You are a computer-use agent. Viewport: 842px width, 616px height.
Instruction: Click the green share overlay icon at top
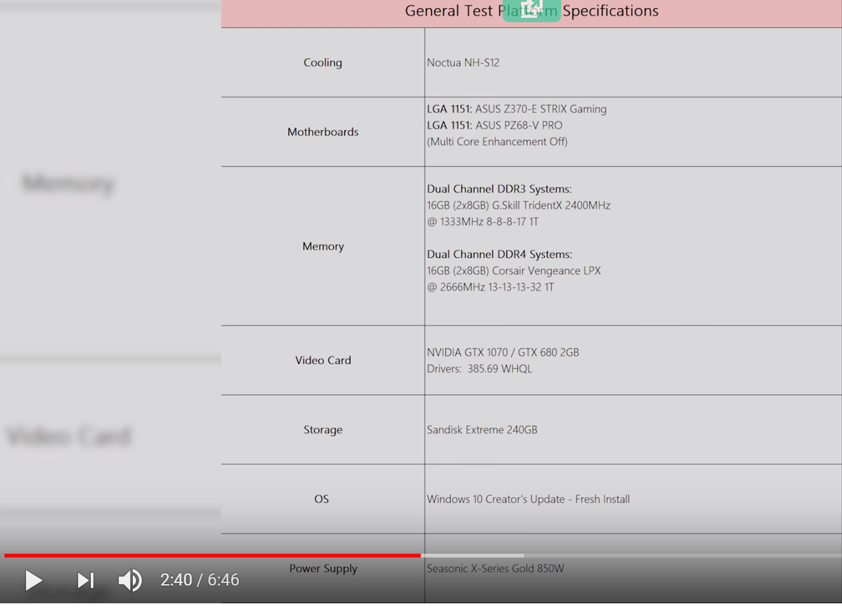coord(531,10)
